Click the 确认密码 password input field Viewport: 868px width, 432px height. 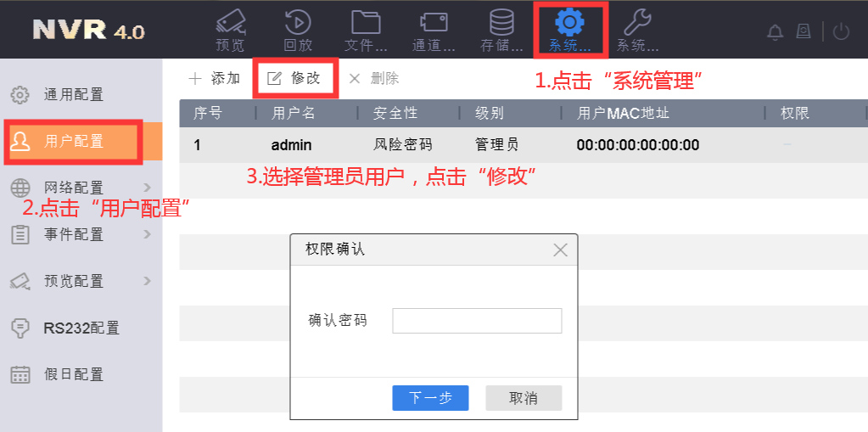[477, 321]
